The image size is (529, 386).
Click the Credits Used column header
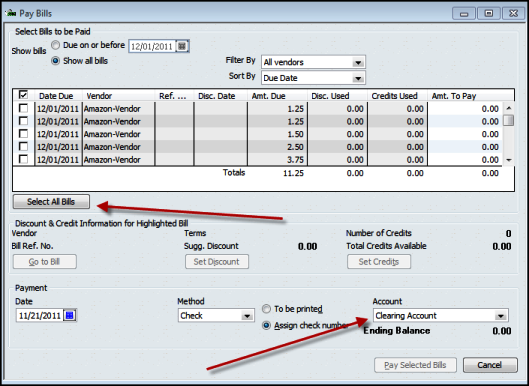(397, 96)
